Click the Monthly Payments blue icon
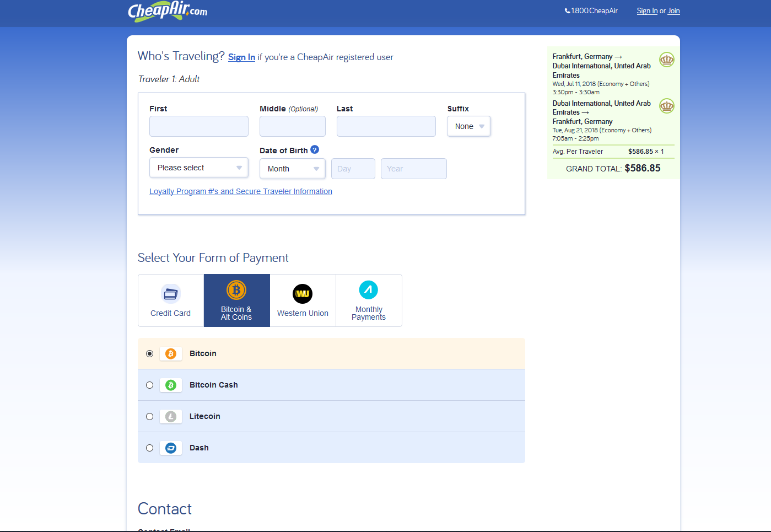 point(369,290)
